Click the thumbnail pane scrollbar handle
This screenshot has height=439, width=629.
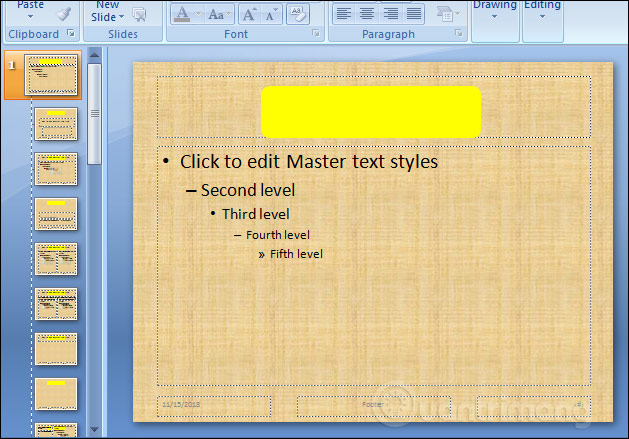(x=94, y=114)
